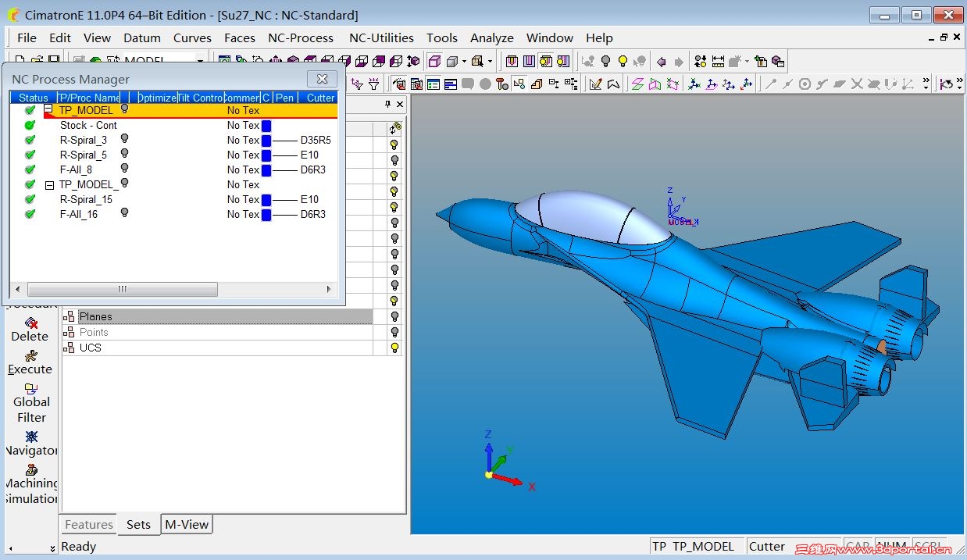Open shaded display mode dropdown arrow
The width and height of the screenshot is (967, 560).
tap(464, 61)
